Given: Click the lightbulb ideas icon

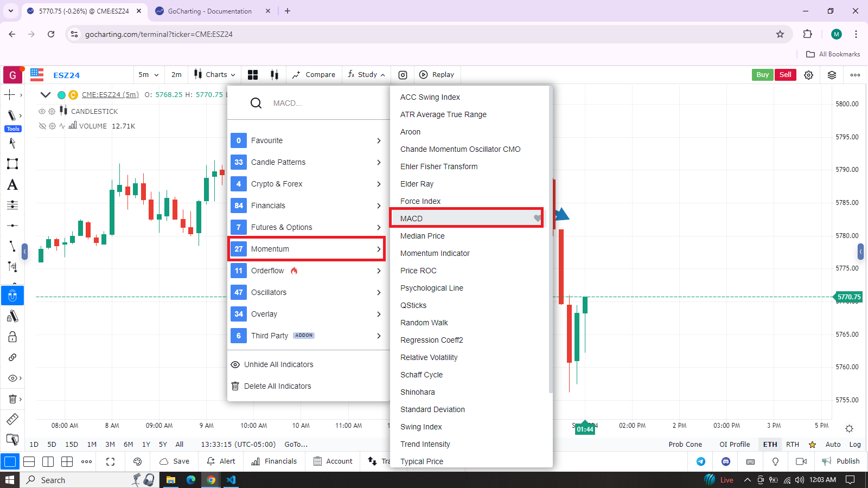Looking at the screenshot, I should (x=775, y=461).
